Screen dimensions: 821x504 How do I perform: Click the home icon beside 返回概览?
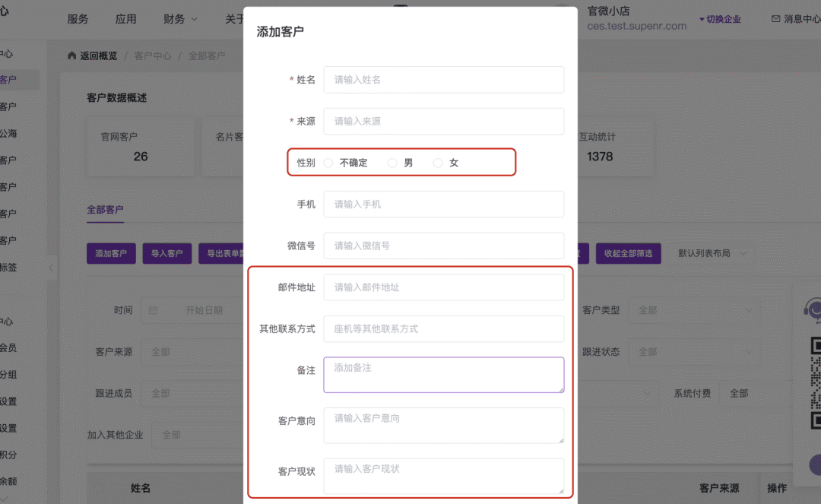pyautogui.click(x=72, y=55)
